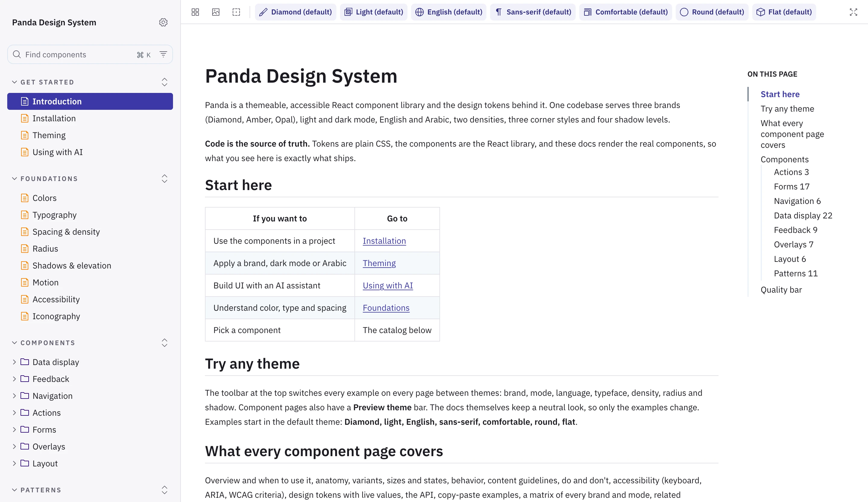Click expand-all arrows beside COMPONENTS
This screenshot has width=868, height=502.
click(165, 343)
